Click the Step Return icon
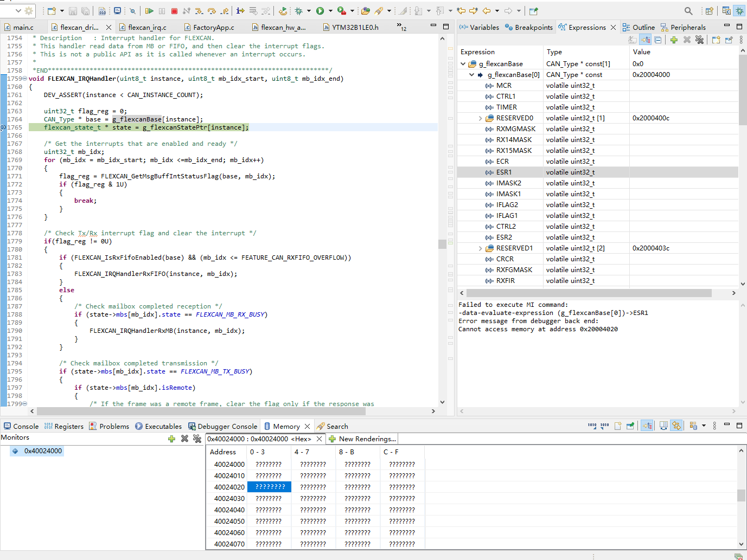 [224, 11]
